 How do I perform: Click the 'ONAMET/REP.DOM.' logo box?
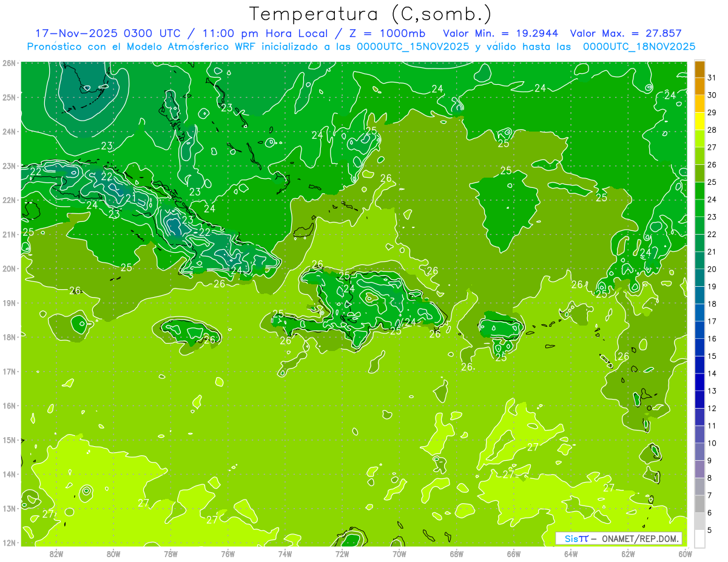618,538
